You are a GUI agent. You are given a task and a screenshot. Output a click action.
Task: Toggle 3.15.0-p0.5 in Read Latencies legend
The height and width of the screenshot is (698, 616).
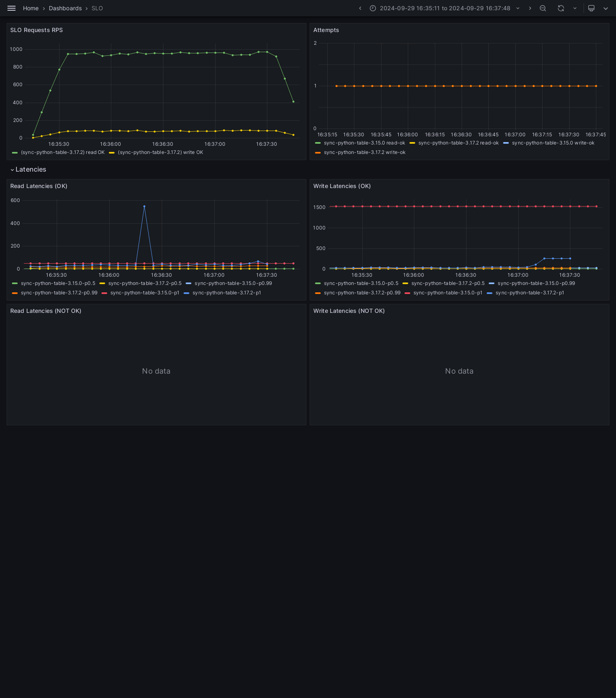point(58,283)
